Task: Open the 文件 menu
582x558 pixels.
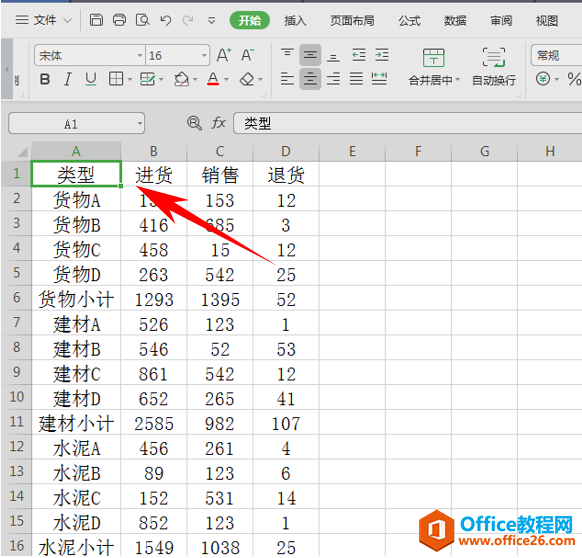Action: (x=45, y=20)
